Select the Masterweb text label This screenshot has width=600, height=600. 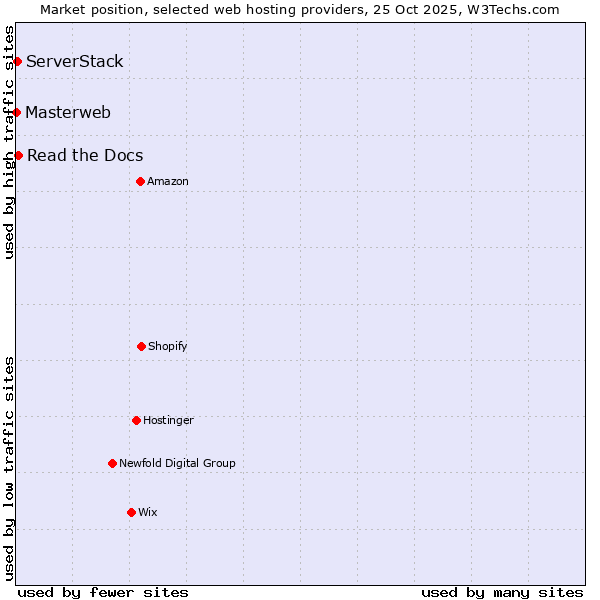click(68, 112)
